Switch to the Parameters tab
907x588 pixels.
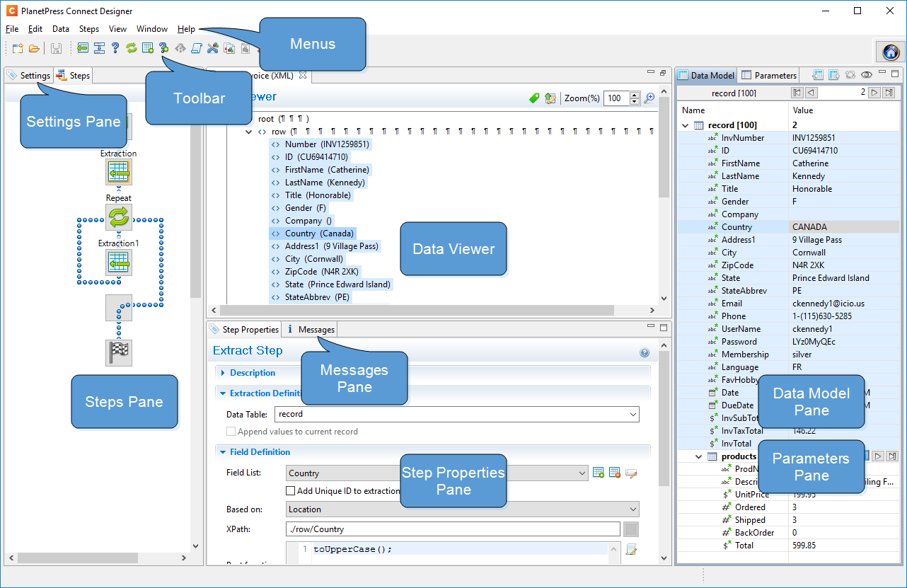pos(769,75)
